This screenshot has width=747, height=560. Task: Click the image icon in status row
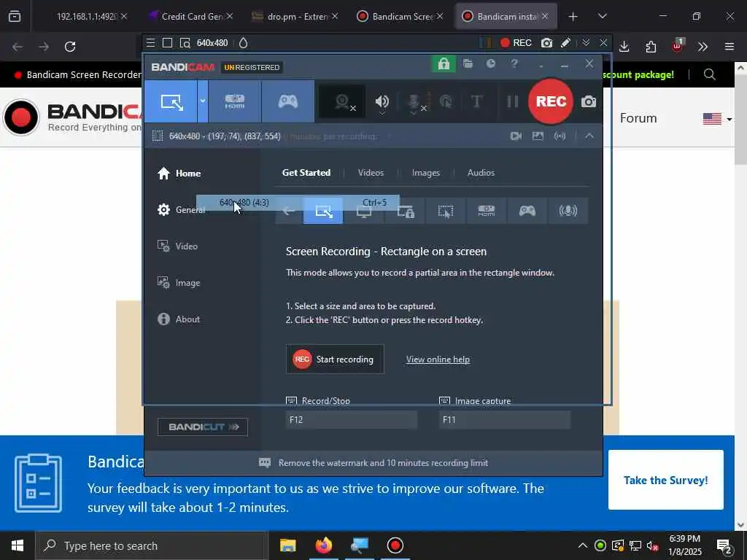(538, 136)
